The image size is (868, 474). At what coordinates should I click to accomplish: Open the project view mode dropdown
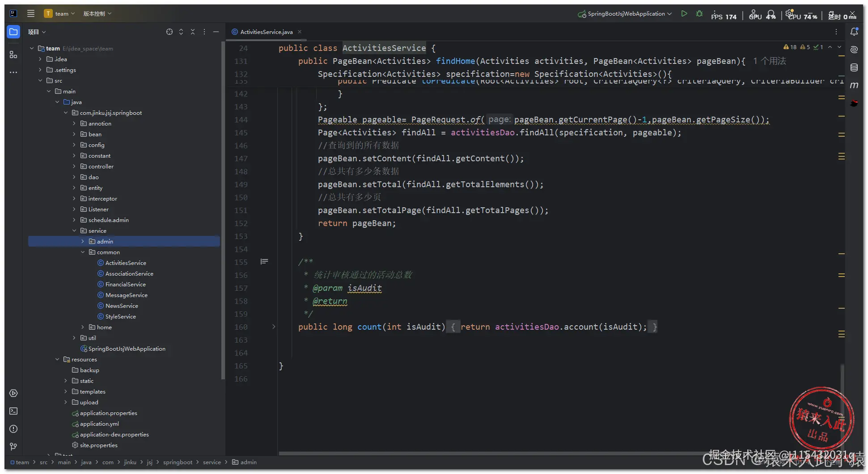[x=37, y=32]
